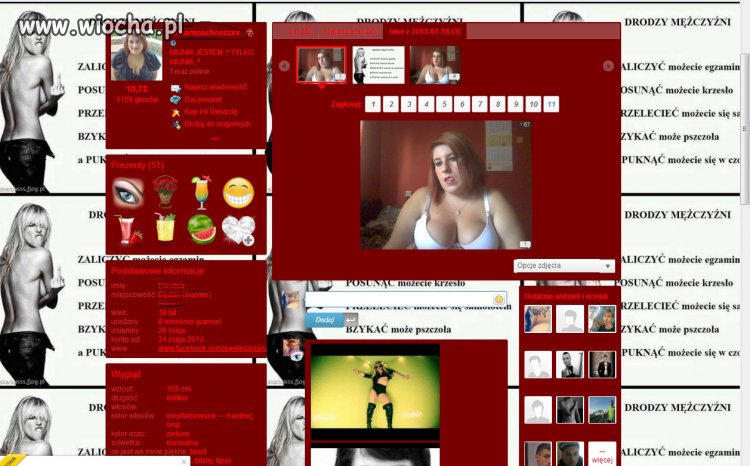Go to next photos with the right arrow
The image size is (750, 466).
(x=608, y=66)
